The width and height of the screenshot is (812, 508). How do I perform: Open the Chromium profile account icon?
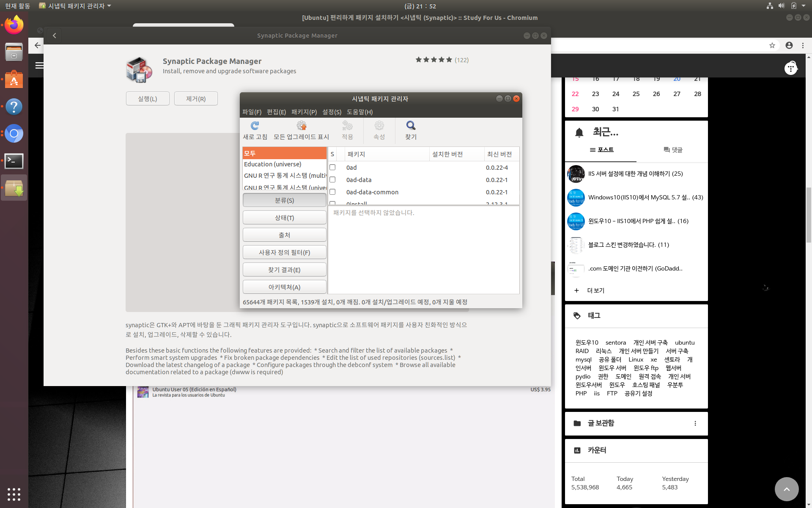[789, 45]
